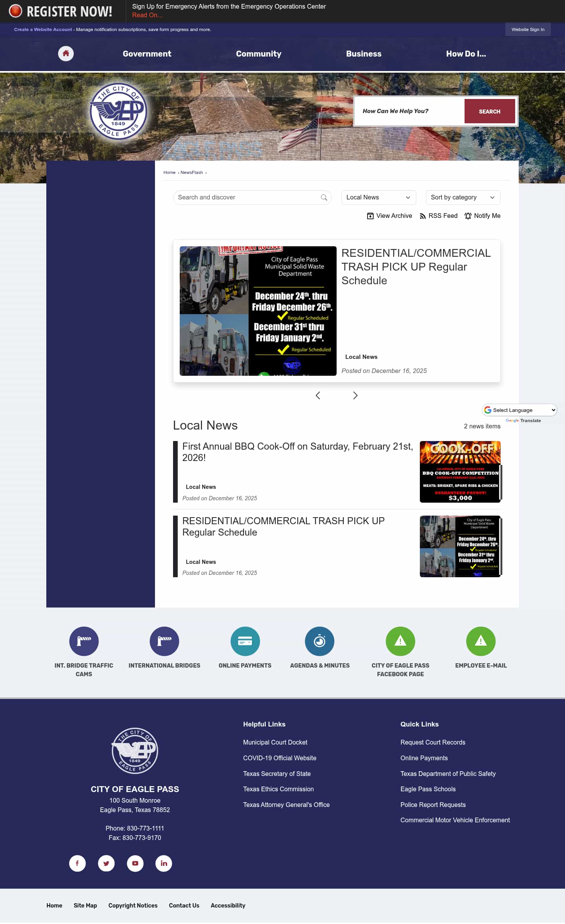This screenshot has height=924, width=565.
Task: Open the Sort by category dropdown
Action: point(463,198)
